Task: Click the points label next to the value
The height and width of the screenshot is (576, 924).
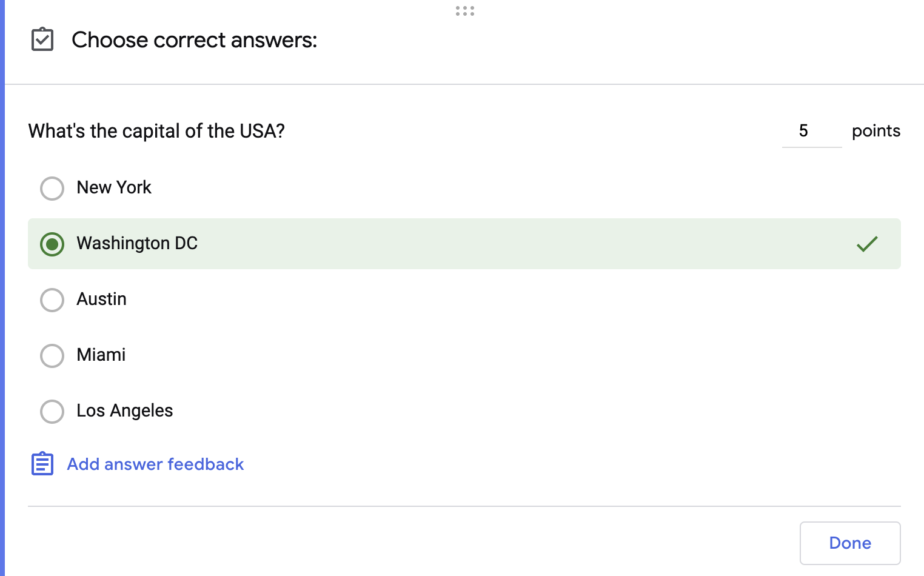Action: pyautogui.click(x=875, y=131)
